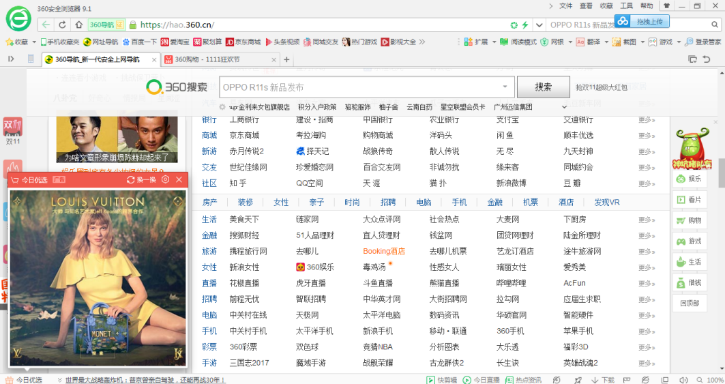Click 换一换 refresh in 今日优选 popup

pyautogui.click(x=142, y=180)
